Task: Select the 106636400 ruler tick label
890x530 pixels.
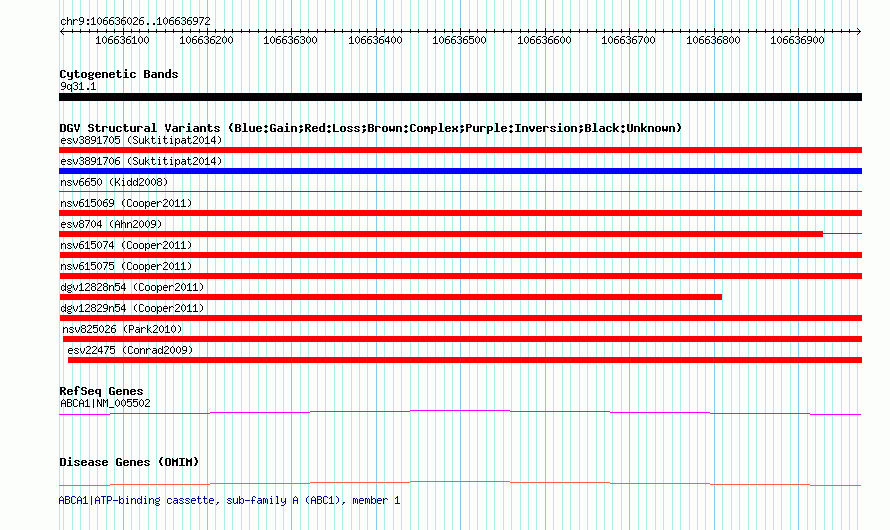Action: [x=375, y=40]
